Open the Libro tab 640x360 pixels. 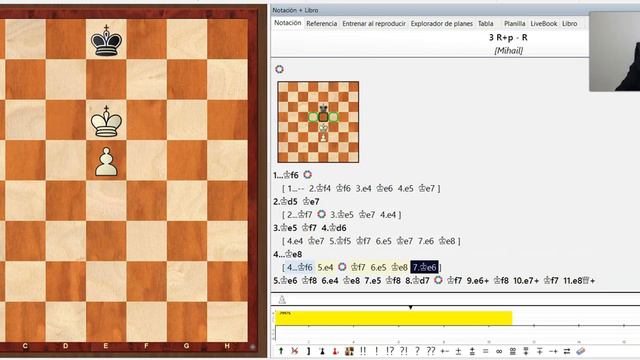pyautogui.click(x=569, y=24)
